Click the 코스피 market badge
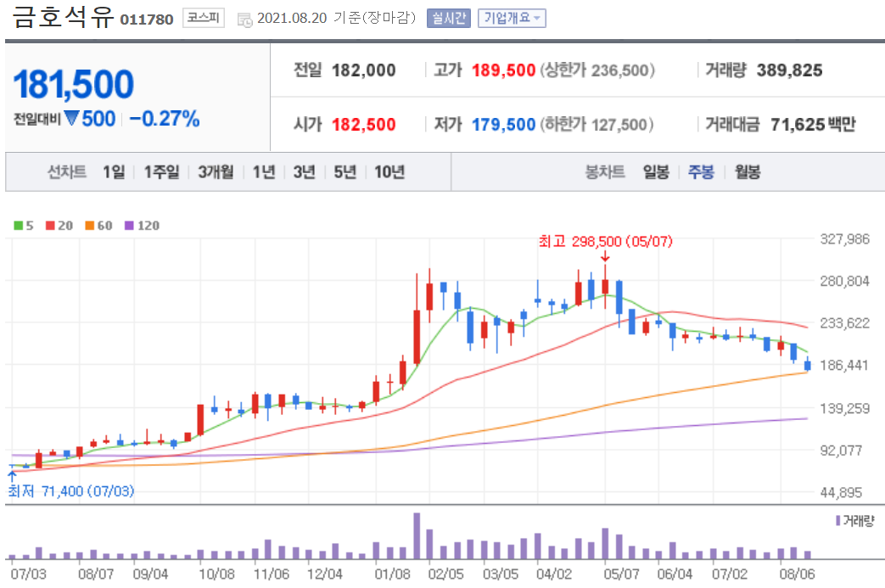Screen dimensions: 885x588 203,18
